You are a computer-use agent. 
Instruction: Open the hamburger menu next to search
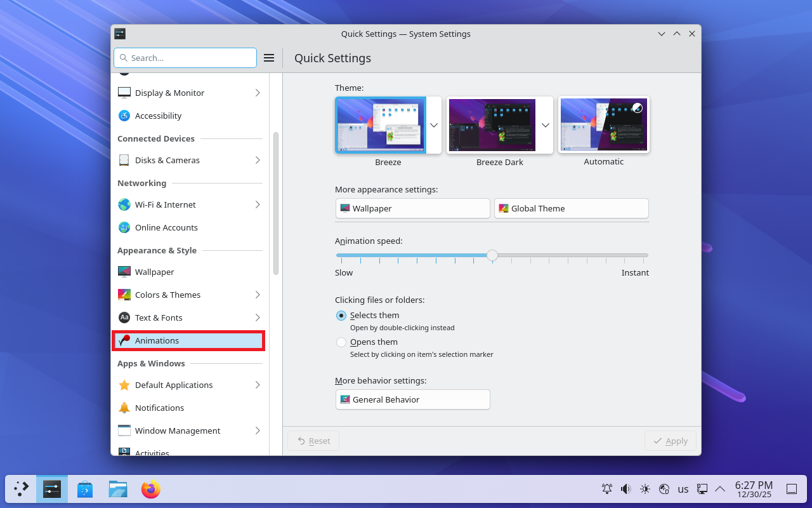point(269,58)
